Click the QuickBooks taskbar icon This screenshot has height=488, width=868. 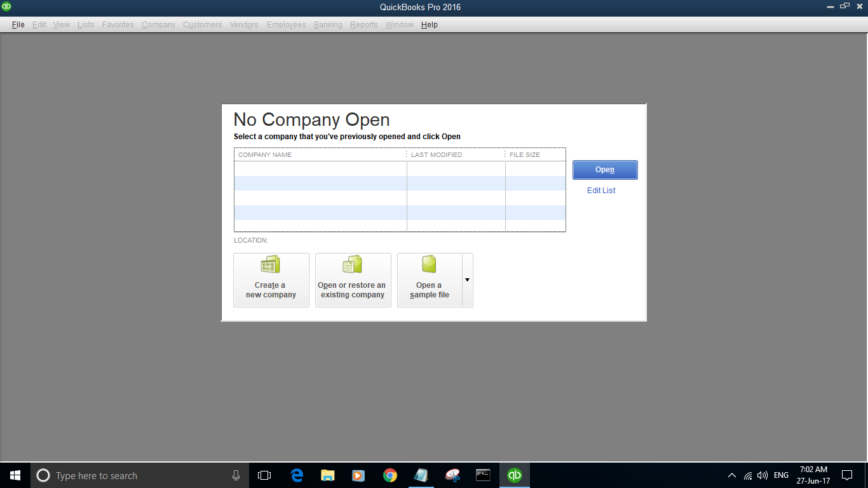pos(515,475)
